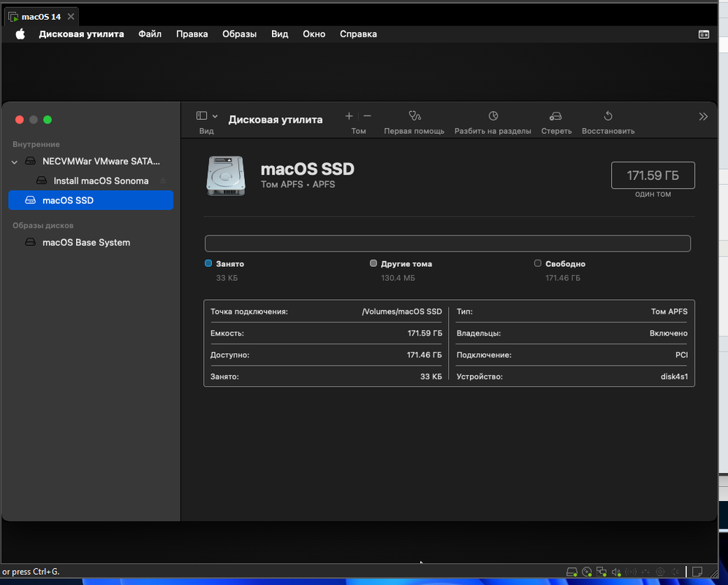This screenshot has height=585, width=728.
Task: Open the Правка menu
Action: [192, 34]
